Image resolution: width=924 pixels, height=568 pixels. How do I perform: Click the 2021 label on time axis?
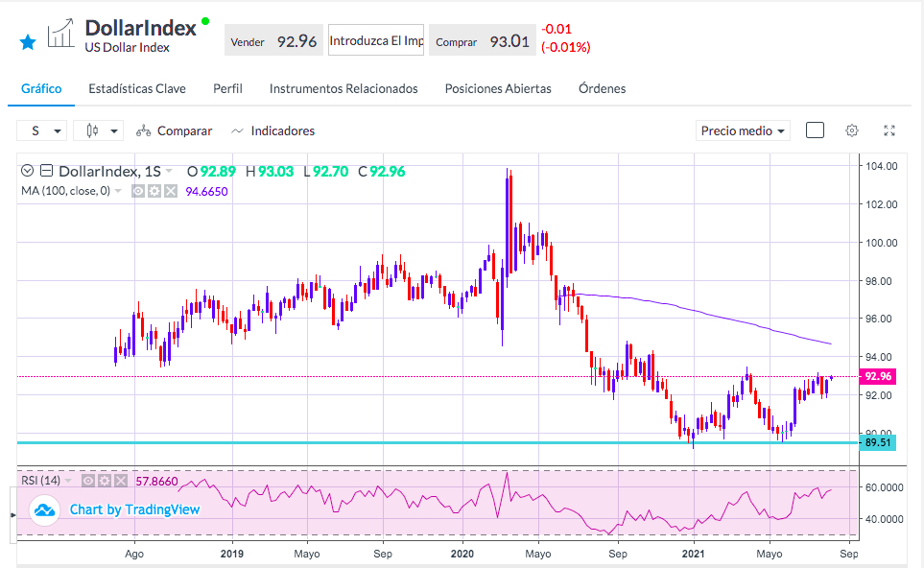click(x=693, y=554)
